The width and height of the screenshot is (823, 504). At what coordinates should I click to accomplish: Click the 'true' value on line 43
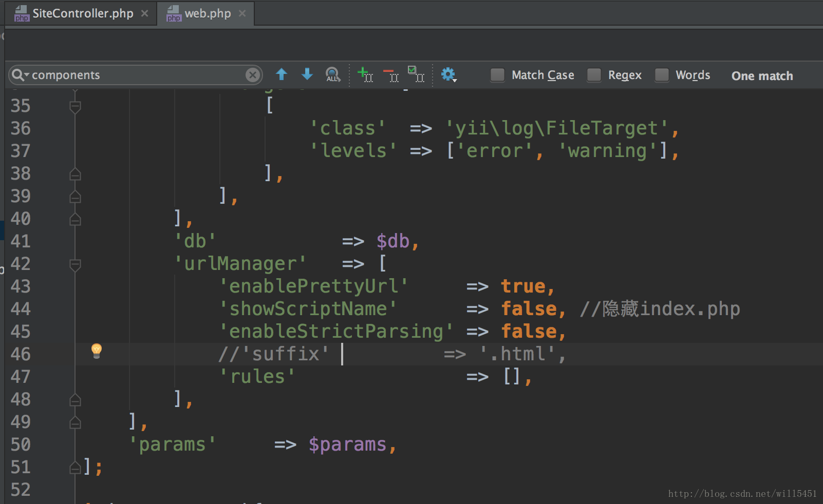[523, 286]
